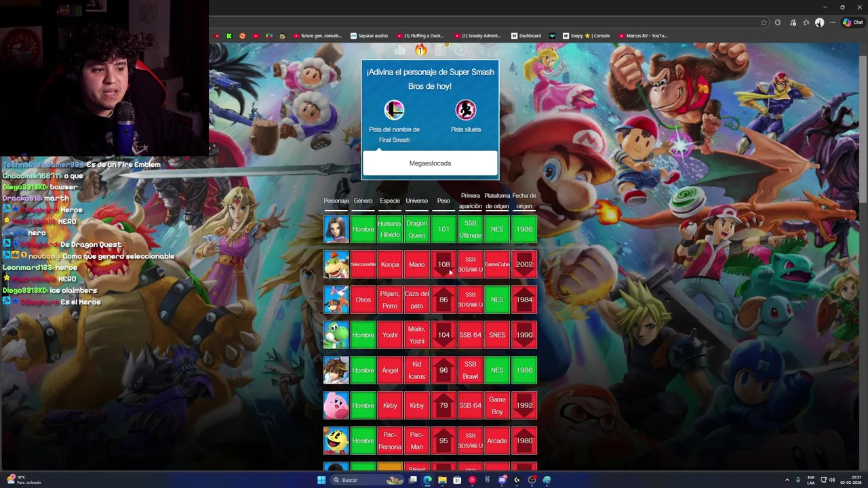Click the 'Dragon Quest' universe cell
This screenshot has width=868, height=488.
[x=416, y=229]
